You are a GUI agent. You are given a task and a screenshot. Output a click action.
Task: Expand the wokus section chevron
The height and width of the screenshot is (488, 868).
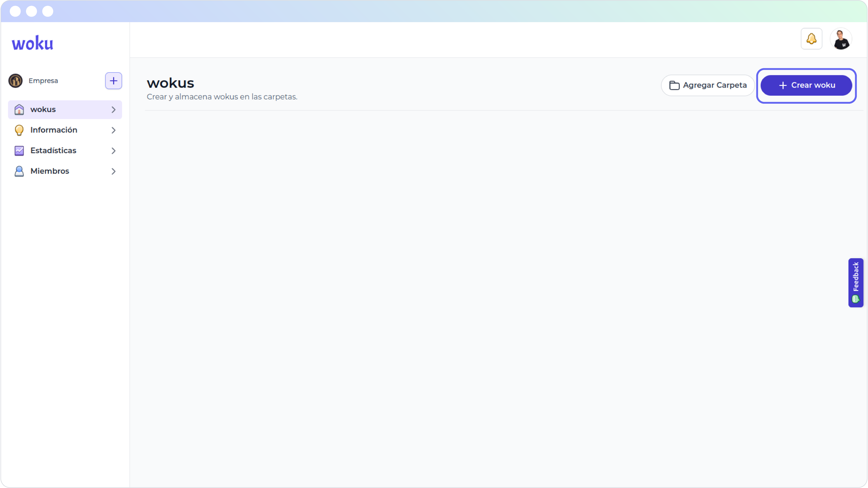point(113,109)
